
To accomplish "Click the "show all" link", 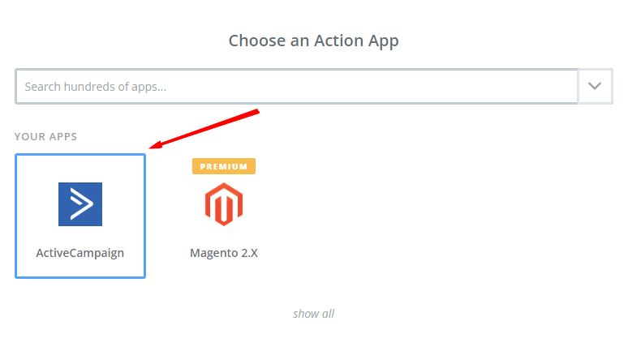I will point(313,314).
